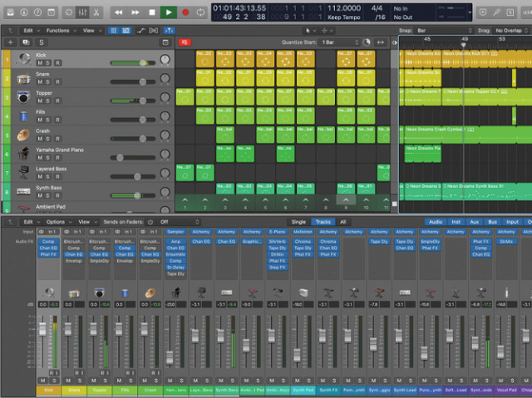
Task: Open Sampler instrument slot in mixer
Action: pos(175,232)
